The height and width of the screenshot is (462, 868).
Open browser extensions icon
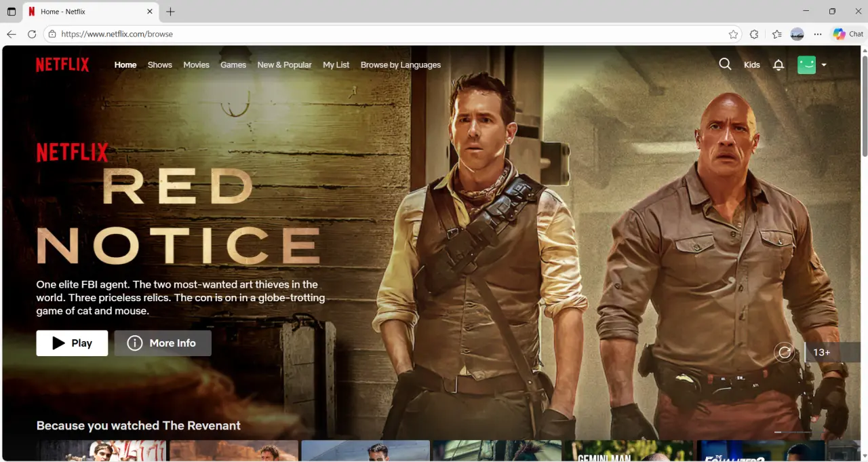coord(754,34)
